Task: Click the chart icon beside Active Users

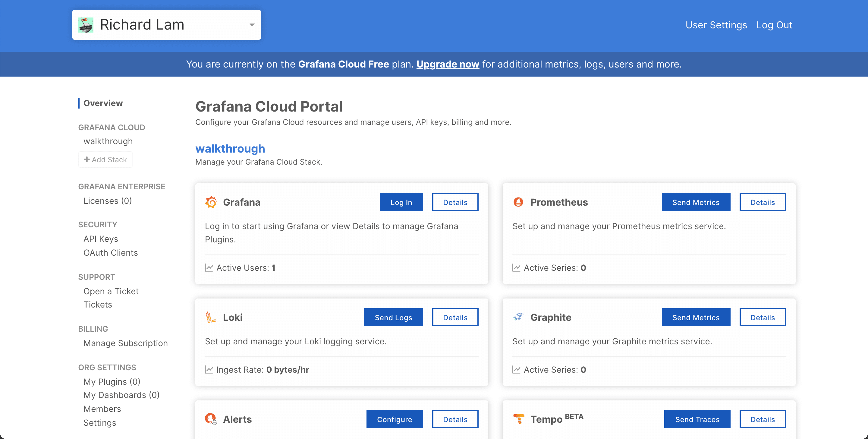Action: (209, 268)
